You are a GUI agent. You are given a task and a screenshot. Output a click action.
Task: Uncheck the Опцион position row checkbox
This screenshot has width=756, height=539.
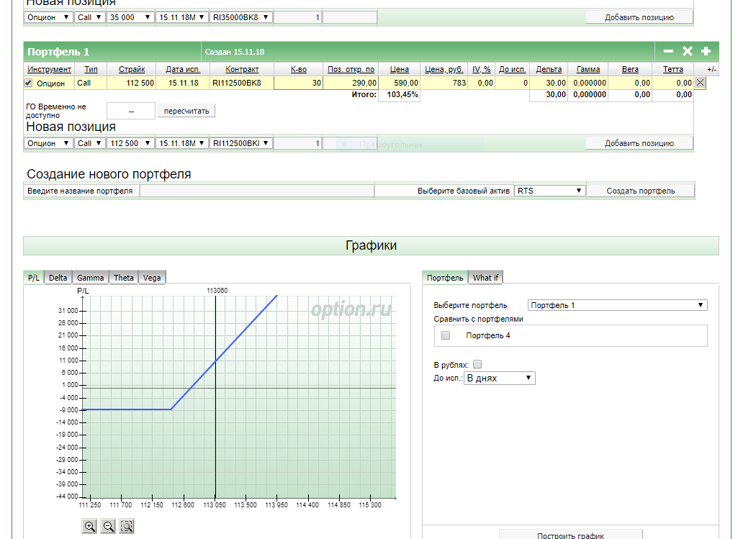pos(29,83)
